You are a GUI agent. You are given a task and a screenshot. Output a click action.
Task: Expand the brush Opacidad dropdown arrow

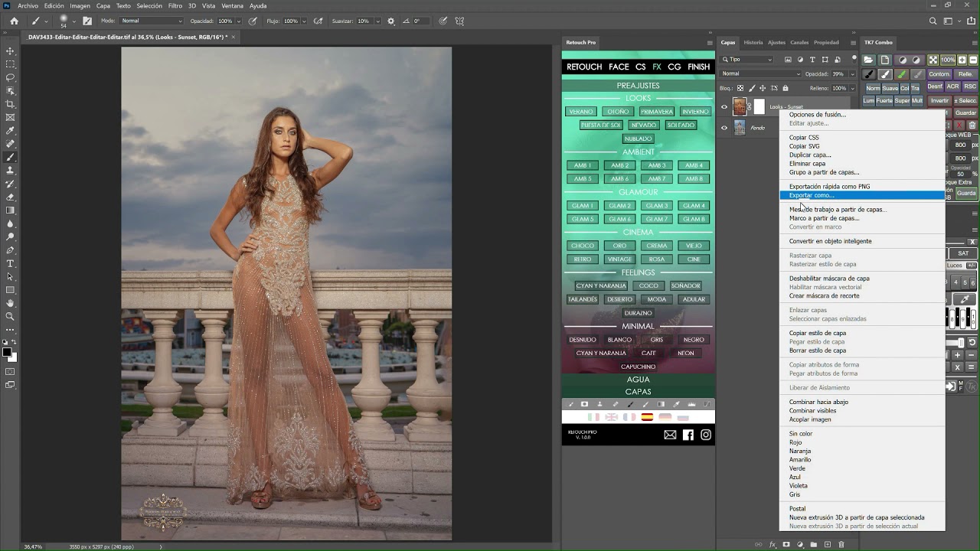coord(238,21)
